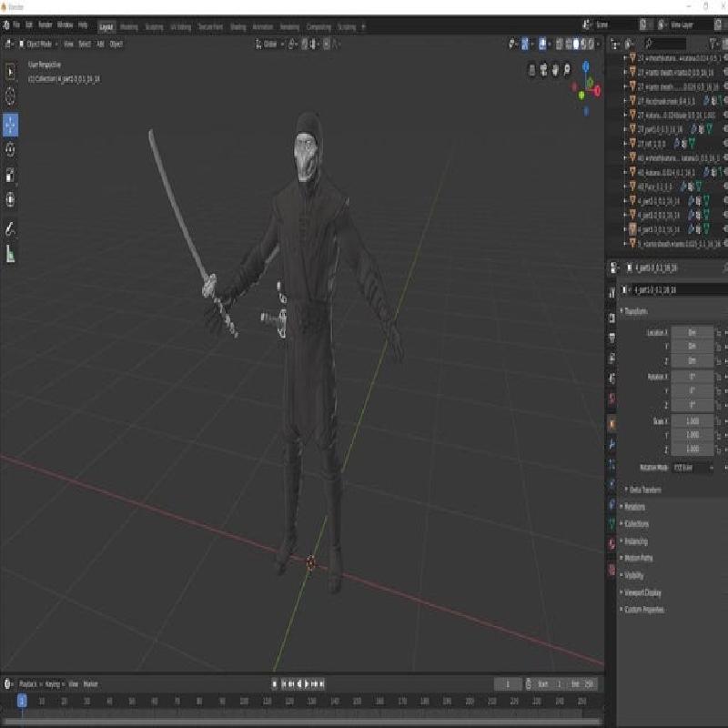This screenshot has width=728, height=728.
Task: Pick the Annotate tool
Action: (10, 227)
